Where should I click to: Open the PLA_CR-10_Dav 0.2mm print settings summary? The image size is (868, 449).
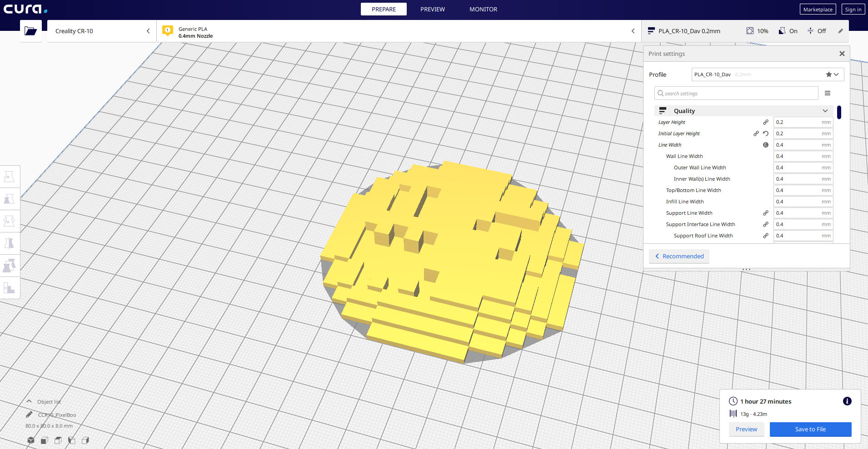tap(746, 31)
